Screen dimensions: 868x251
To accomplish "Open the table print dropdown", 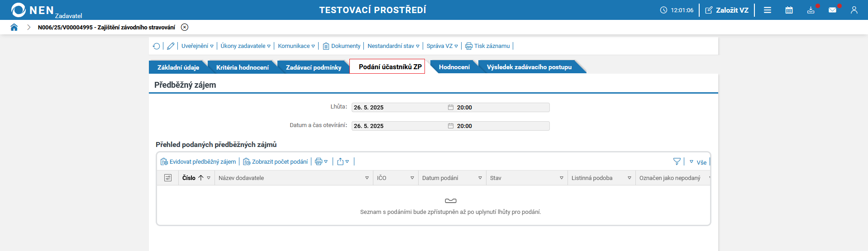I will click(x=321, y=161).
